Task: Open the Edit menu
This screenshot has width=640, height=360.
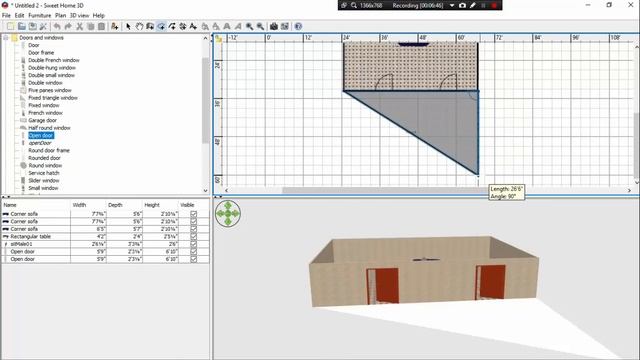Action: [x=19, y=16]
